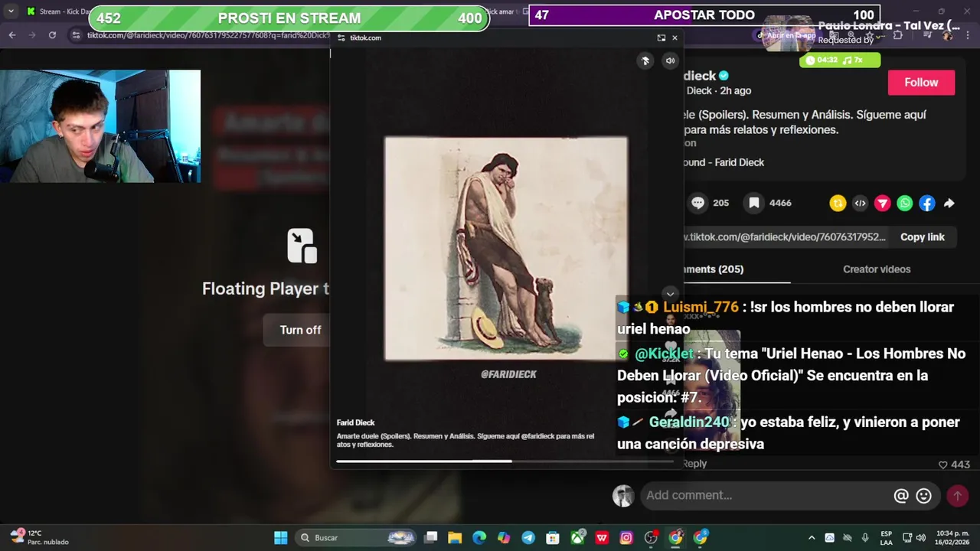Open Telegram from the taskbar
Screen dimensions: 980x551
[x=528, y=537]
